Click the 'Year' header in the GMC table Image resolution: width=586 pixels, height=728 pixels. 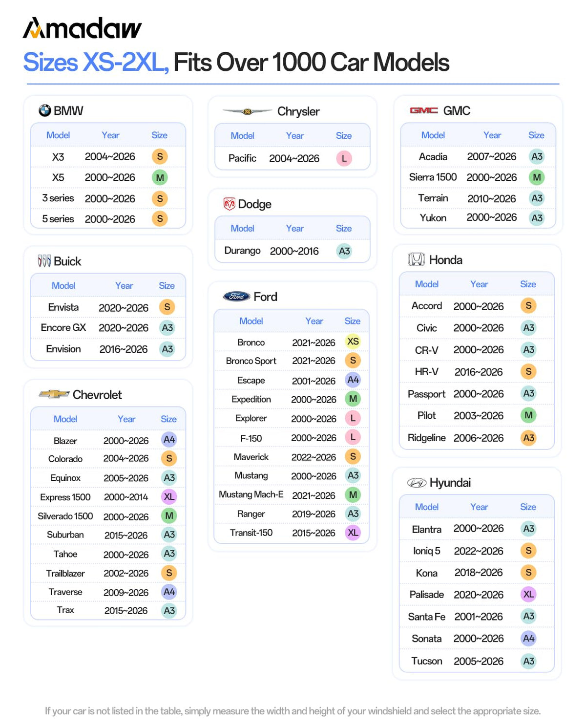click(492, 135)
